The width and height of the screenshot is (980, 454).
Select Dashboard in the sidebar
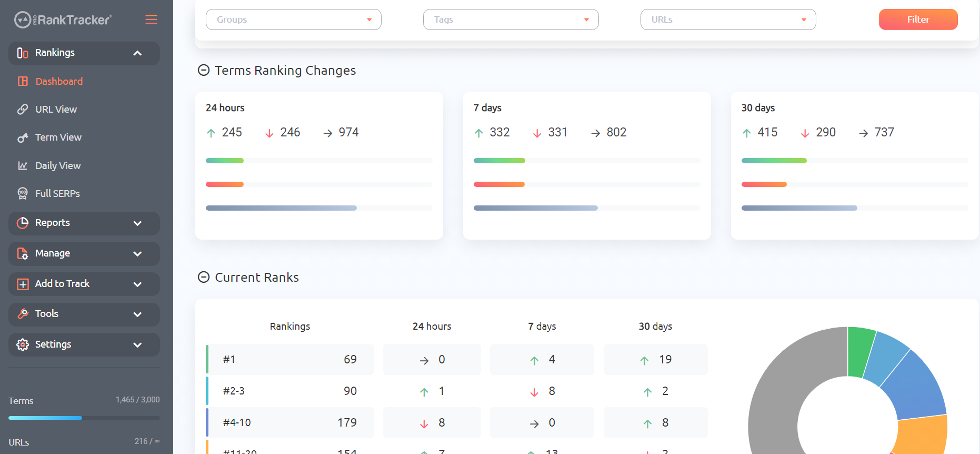[59, 82]
